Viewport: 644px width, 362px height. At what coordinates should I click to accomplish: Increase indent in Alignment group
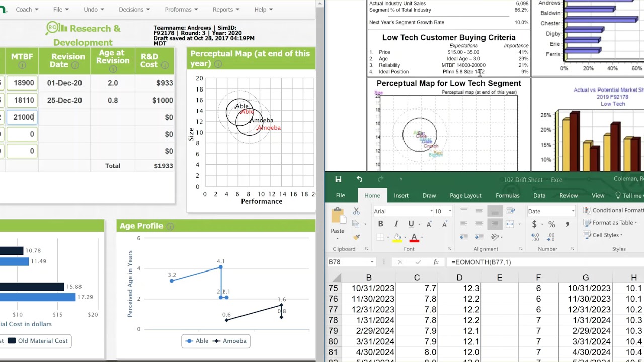[479, 237]
